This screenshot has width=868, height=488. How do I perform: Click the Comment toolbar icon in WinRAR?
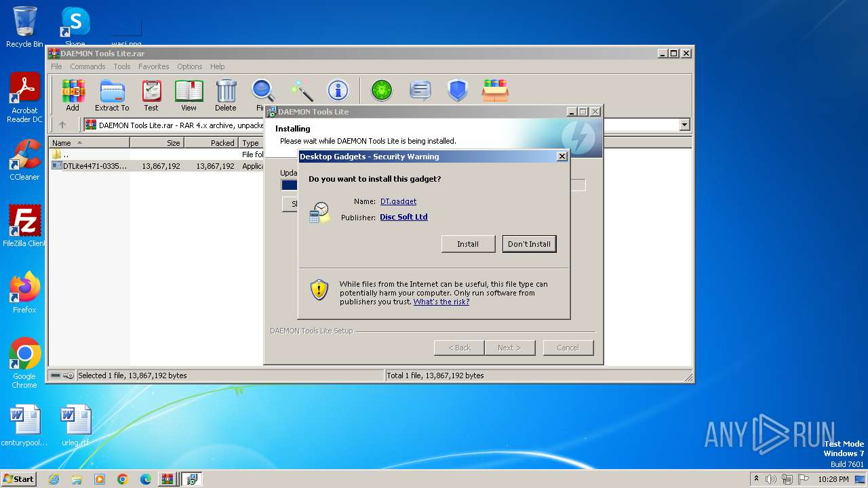pos(420,90)
